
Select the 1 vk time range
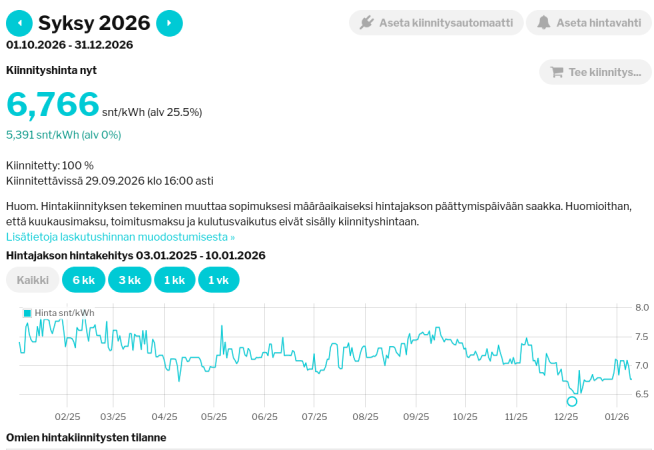pyautogui.click(x=219, y=280)
